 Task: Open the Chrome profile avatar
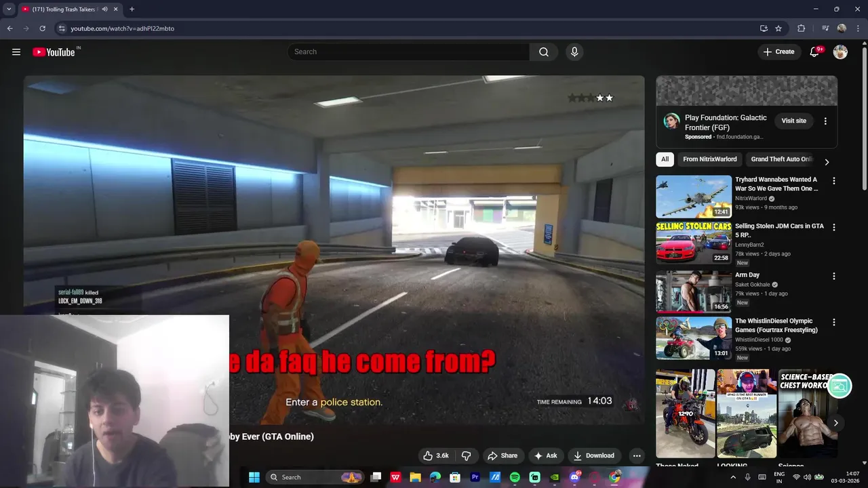(x=842, y=28)
